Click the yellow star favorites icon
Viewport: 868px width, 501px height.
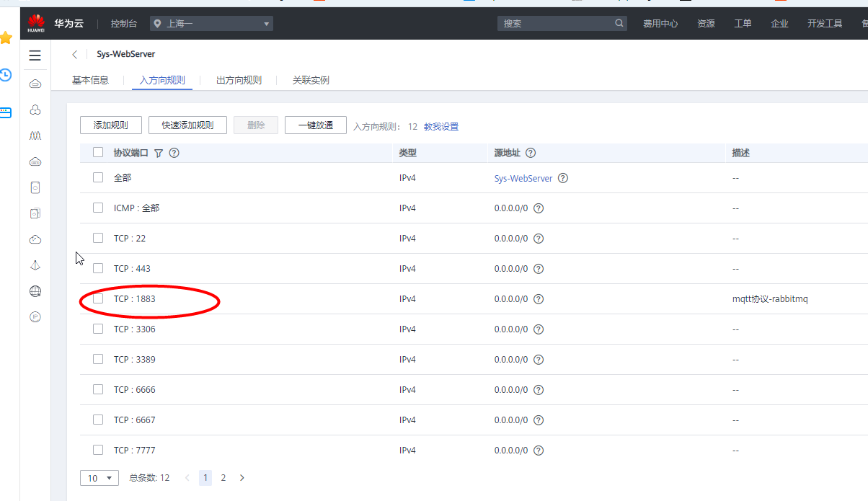(x=6, y=37)
